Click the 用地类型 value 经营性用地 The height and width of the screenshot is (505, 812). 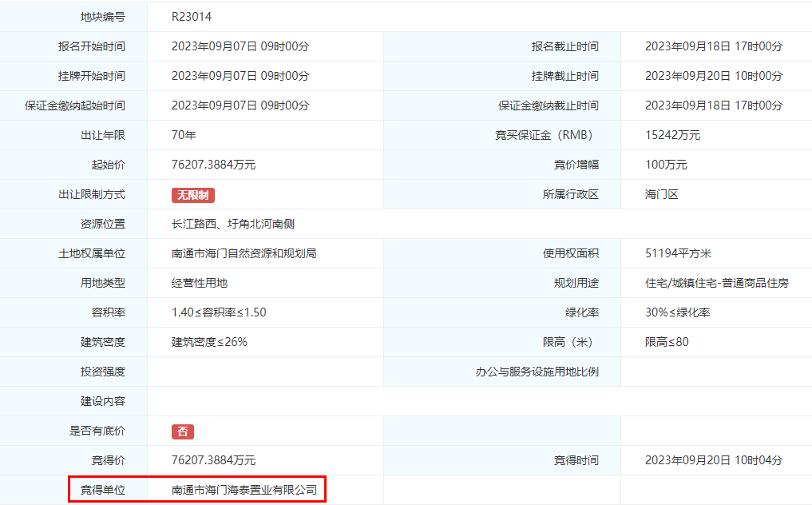(x=200, y=283)
